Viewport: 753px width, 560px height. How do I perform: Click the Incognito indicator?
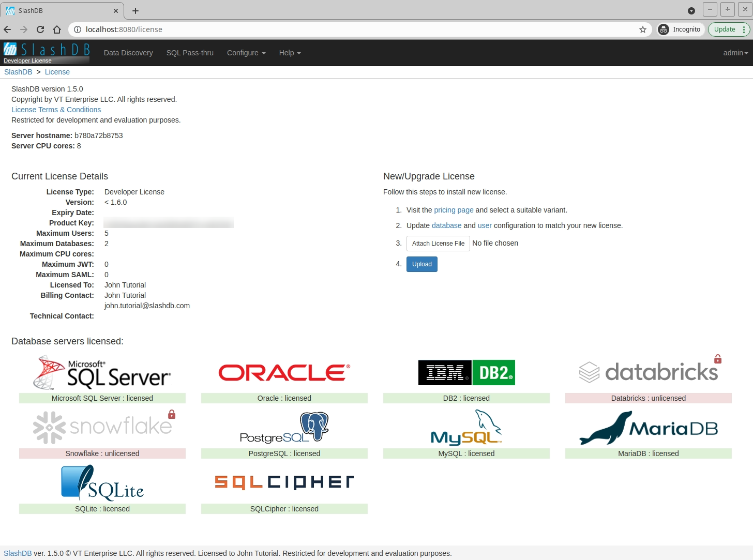(x=681, y=29)
